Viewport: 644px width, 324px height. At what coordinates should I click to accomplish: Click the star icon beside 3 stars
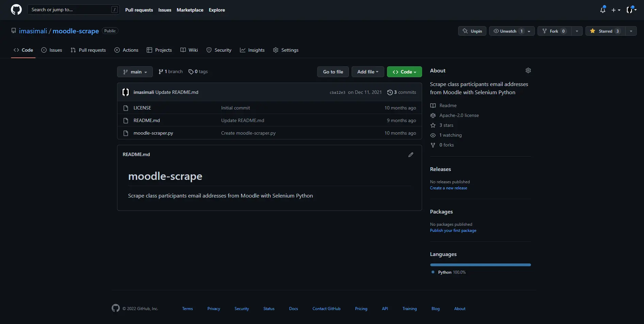pos(433,125)
